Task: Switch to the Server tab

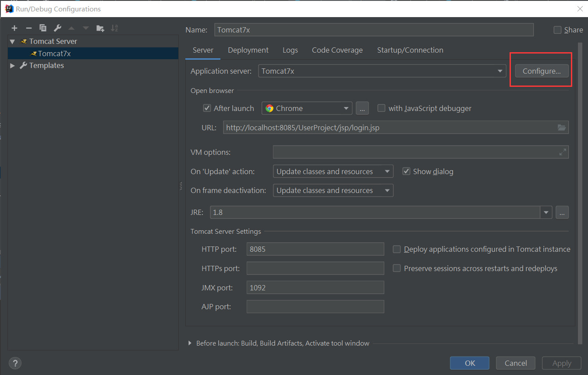Action: click(203, 50)
